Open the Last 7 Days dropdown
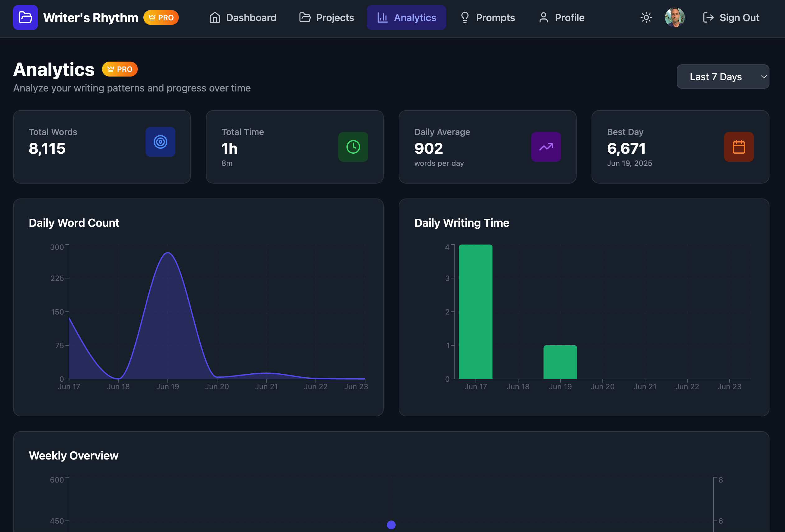Viewport: 785px width, 532px height. tap(722, 77)
